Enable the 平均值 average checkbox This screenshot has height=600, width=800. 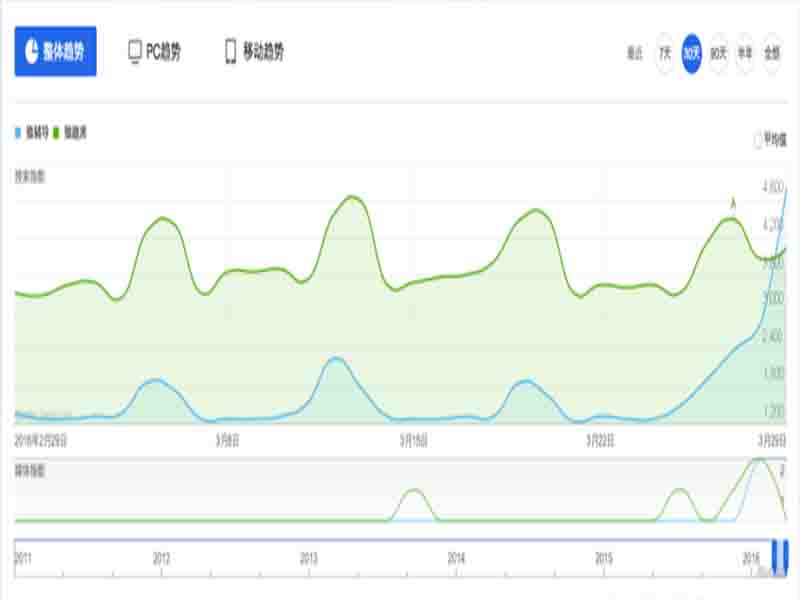click(758, 139)
